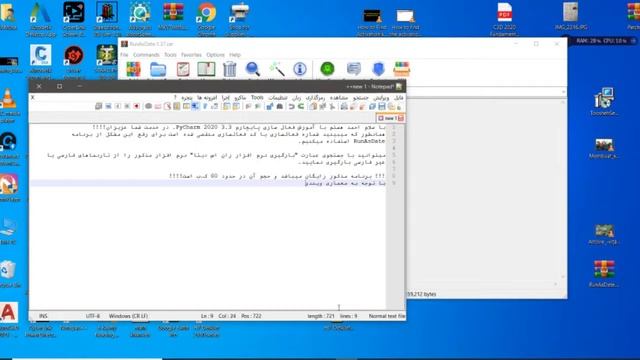Toggle Synchronize Horizontal Scrolling in Notepad++

tap(227, 107)
